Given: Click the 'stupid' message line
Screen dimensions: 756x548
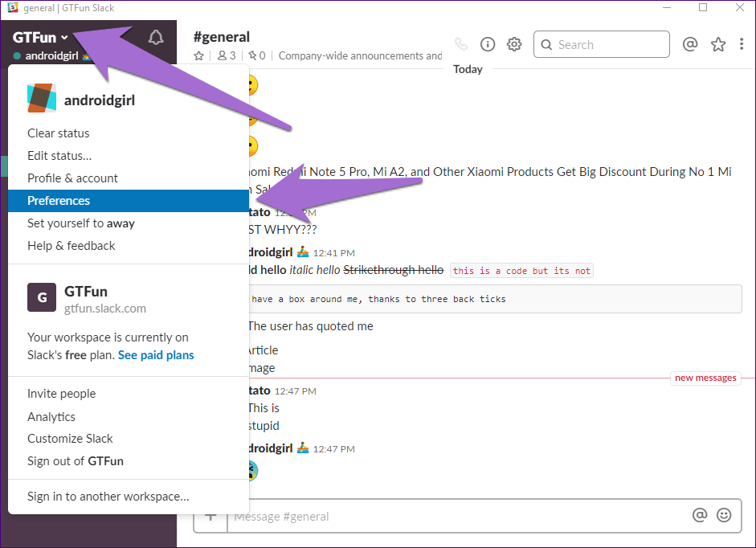Looking at the screenshot, I should [264, 426].
